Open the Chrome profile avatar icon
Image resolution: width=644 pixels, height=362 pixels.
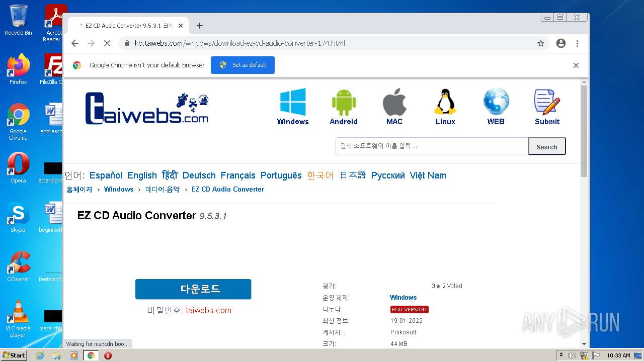pyautogui.click(x=561, y=43)
